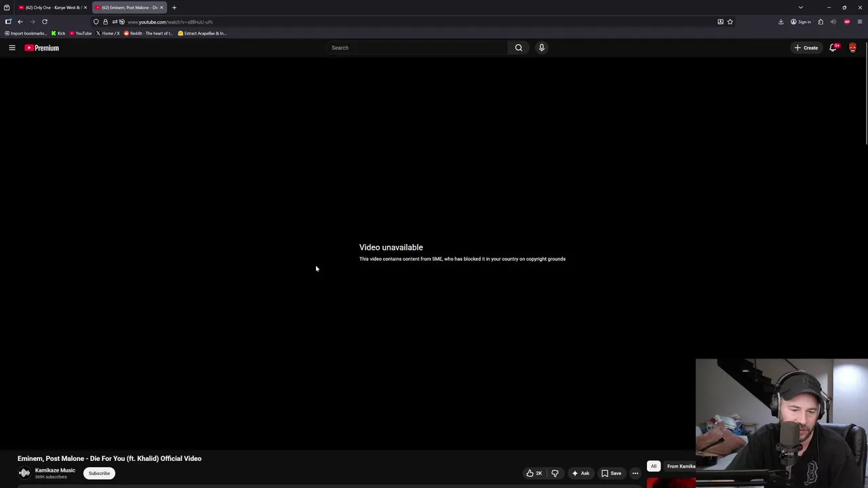
Task: Click the browser address bar URL
Action: pyautogui.click(x=170, y=22)
